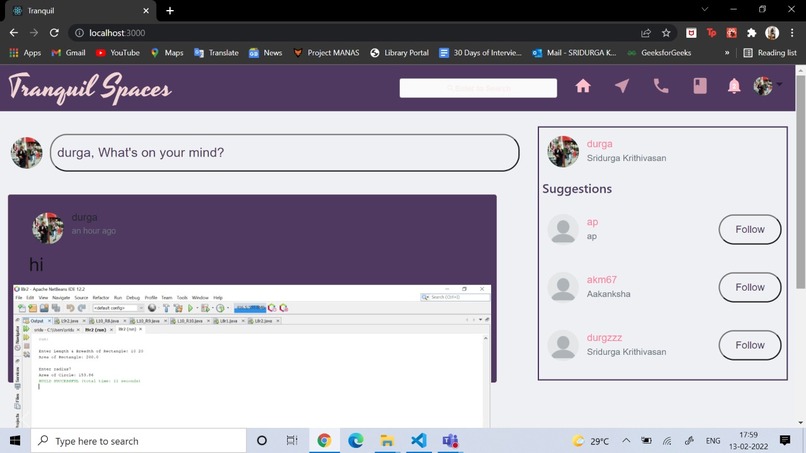Open the akm67 username link
This screenshot has width=806, height=453.
coord(601,280)
